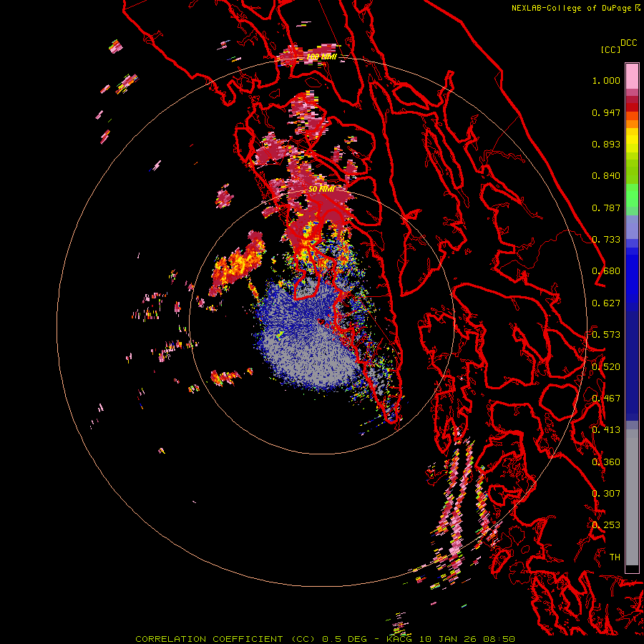Select the 0.787 scale value
644x644 pixels.
[606, 208]
